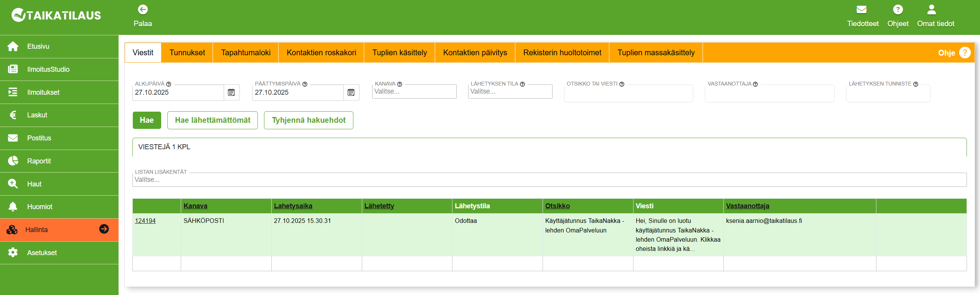This screenshot has width=980, height=295.
Task: Open Tiedotteet envelope icon in header
Action: click(x=863, y=10)
